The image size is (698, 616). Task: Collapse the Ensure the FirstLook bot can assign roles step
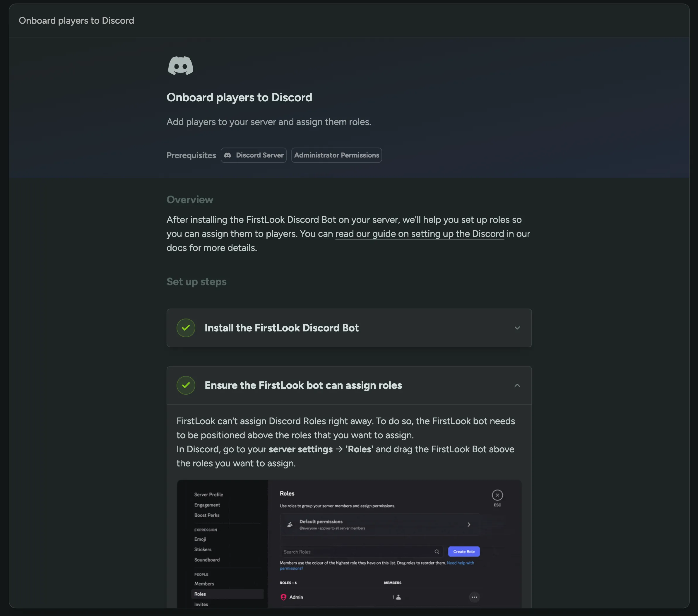point(517,385)
